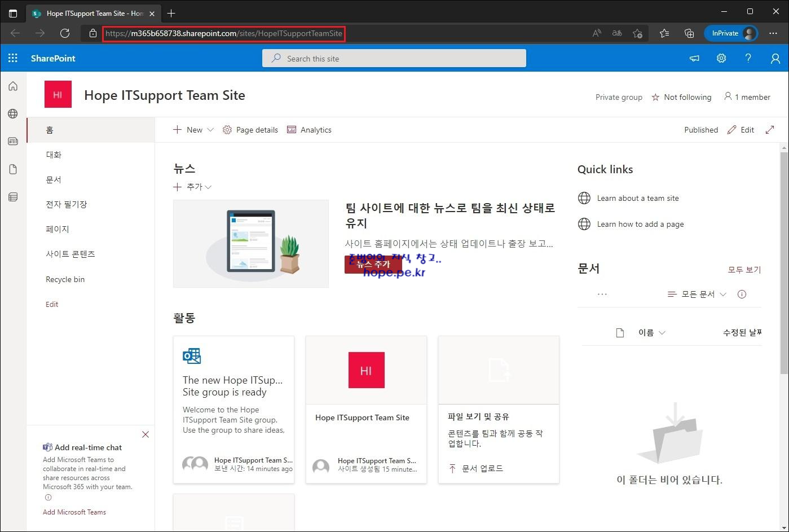Image resolution: width=789 pixels, height=532 pixels.
Task: Click the megaphone feedback icon
Action: (x=694, y=58)
